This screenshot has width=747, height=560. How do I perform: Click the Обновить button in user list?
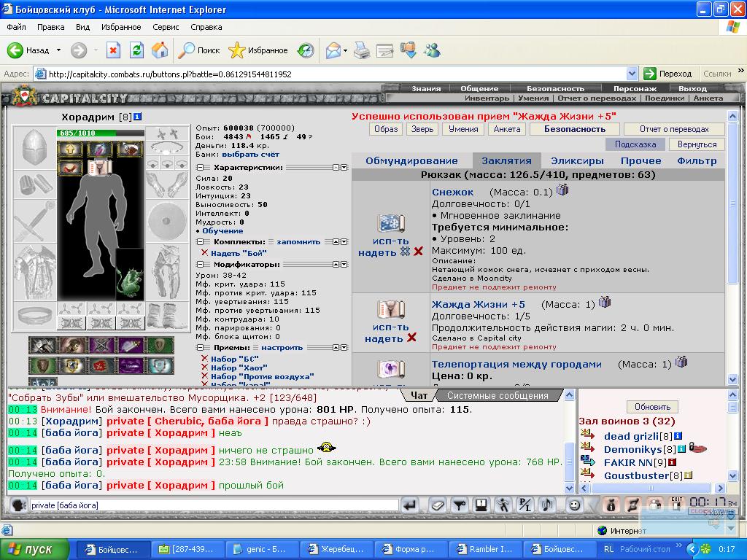click(x=652, y=407)
